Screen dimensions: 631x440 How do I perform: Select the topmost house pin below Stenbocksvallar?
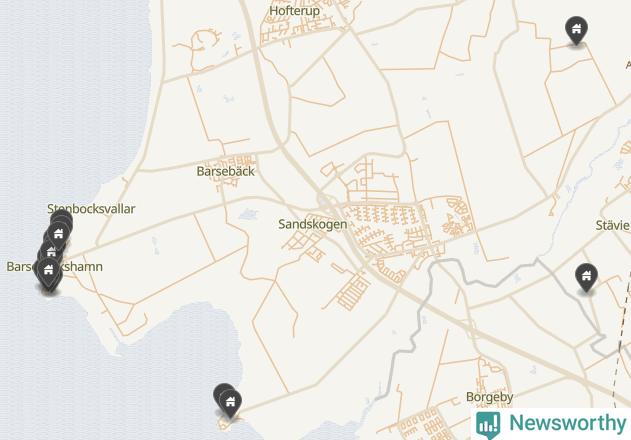click(58, 233)
